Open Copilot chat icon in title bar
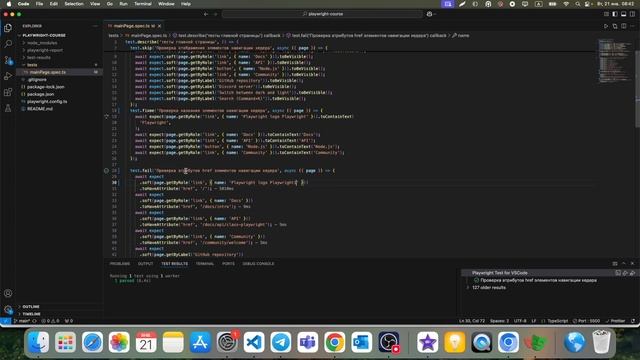The image size is (640, 360). point(429,14)
